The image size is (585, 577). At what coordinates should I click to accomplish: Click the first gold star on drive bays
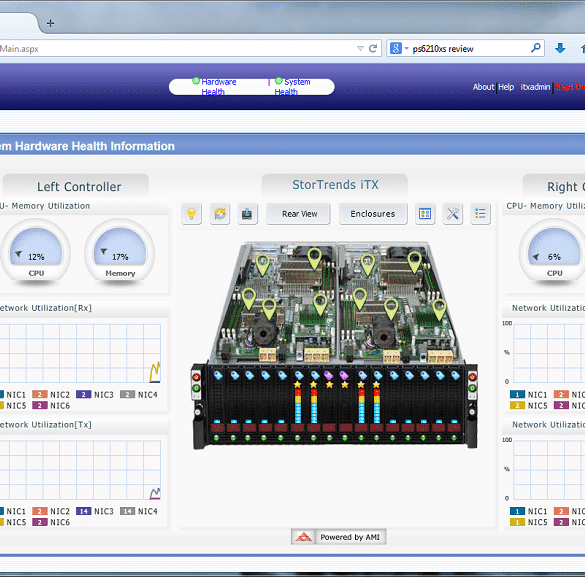point(297,385)
